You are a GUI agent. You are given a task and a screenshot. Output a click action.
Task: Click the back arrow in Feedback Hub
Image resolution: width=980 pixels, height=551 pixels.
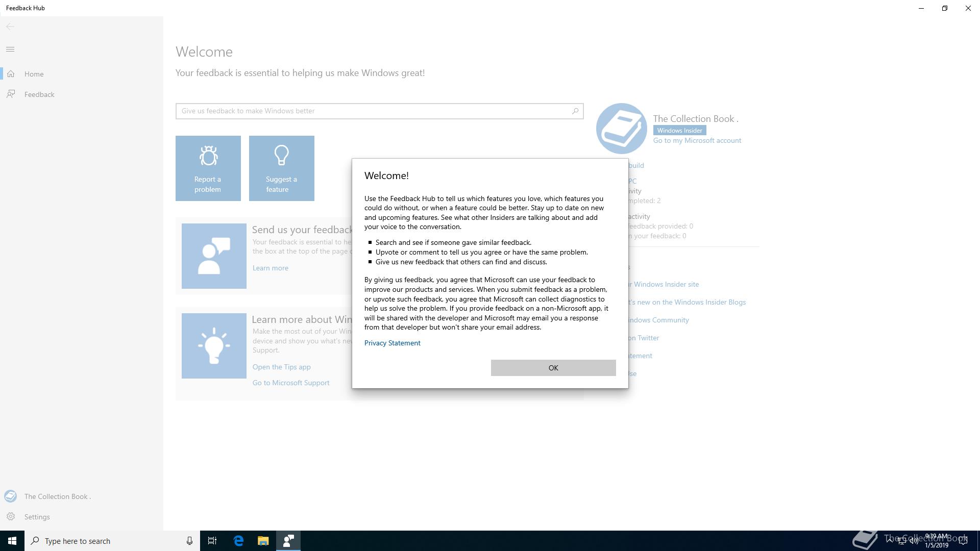[x=10, y=27]
